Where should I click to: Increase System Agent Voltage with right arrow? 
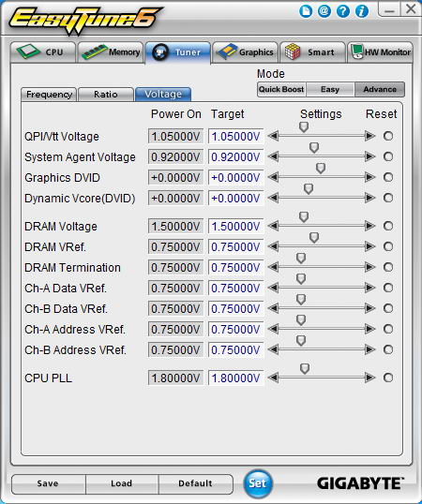[x=369, y=156]
